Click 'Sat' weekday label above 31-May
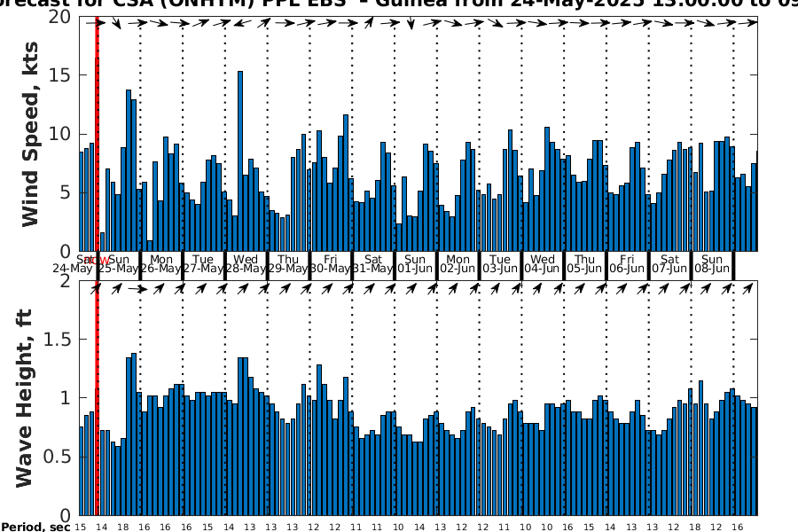The height and width of the screenshot is (532, 798). [373, 259]
